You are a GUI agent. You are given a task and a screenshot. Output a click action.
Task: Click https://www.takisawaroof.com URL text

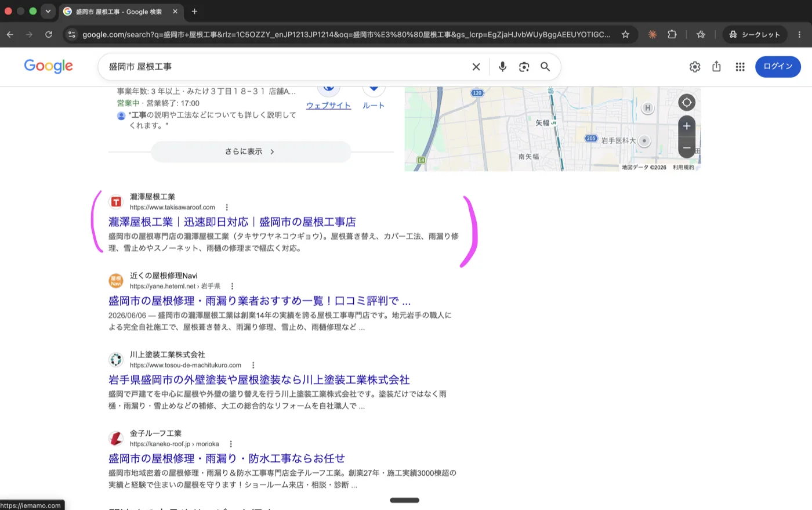(x=172, y=207)
